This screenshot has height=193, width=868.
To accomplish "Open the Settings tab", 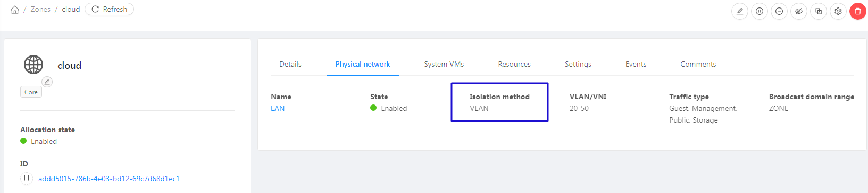I will [x=578, y=64].
